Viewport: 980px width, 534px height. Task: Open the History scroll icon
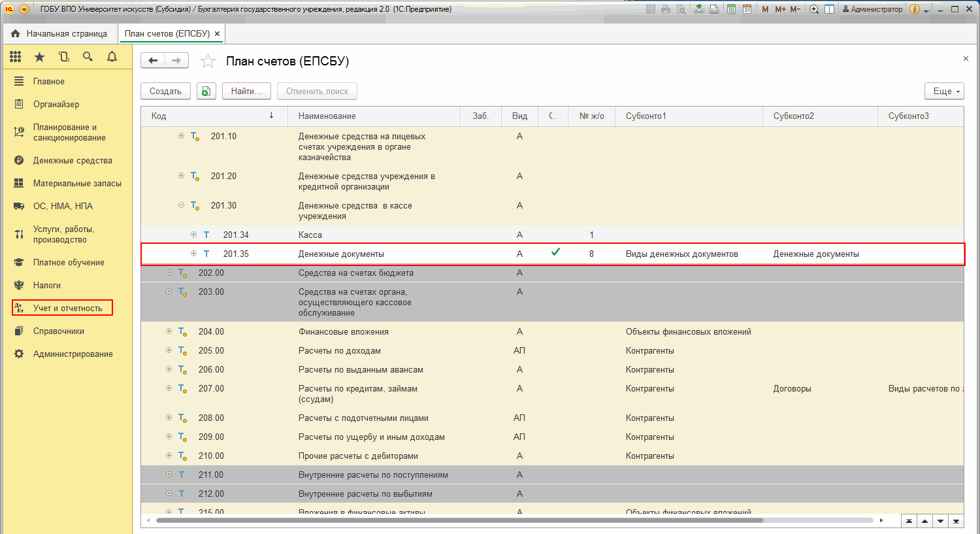point(63,57)
